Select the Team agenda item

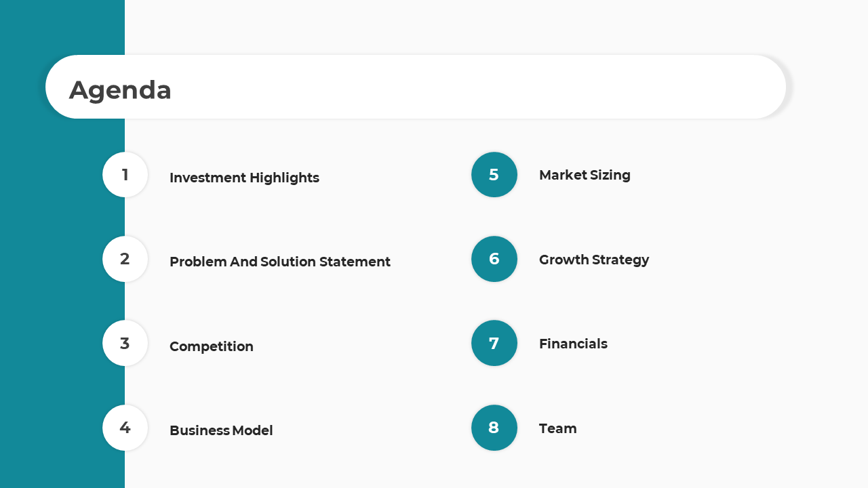(558, 428)
